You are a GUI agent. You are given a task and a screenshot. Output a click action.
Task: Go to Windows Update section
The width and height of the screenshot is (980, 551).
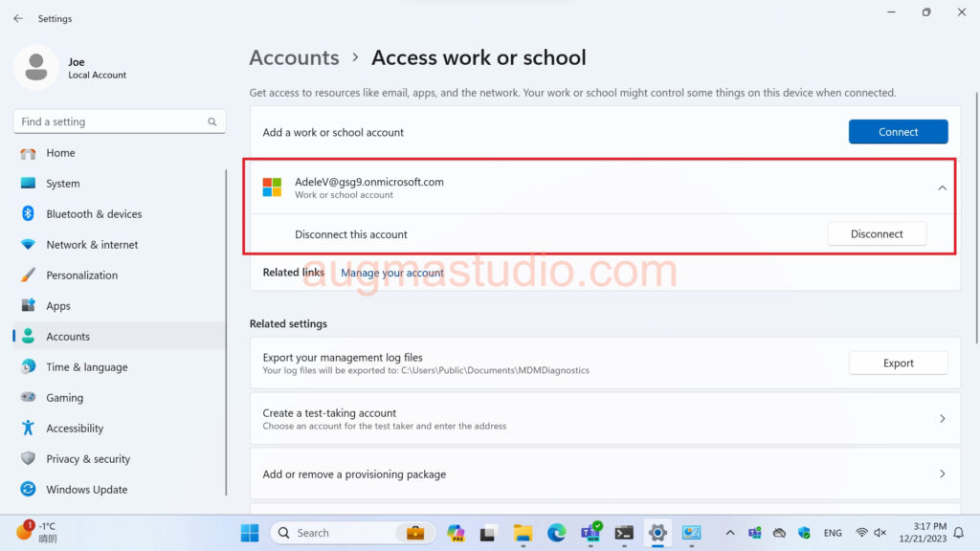[x=86, y=490]
